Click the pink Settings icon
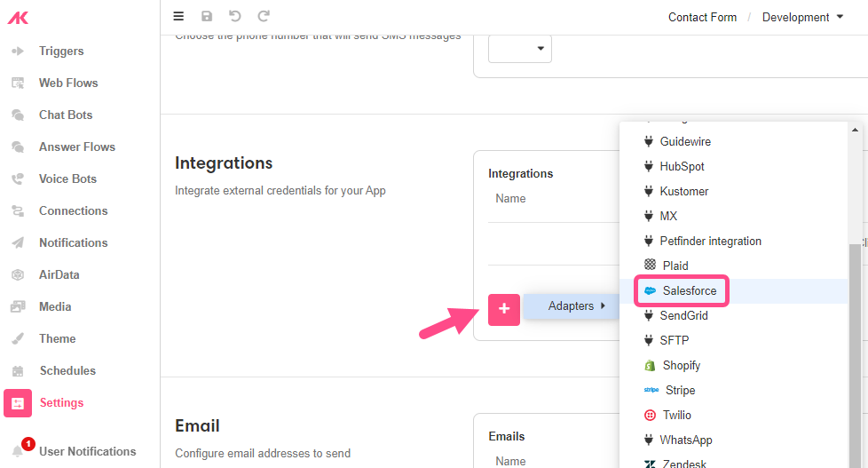The height and width of the screenshot is (468, 868). [18, 403]
